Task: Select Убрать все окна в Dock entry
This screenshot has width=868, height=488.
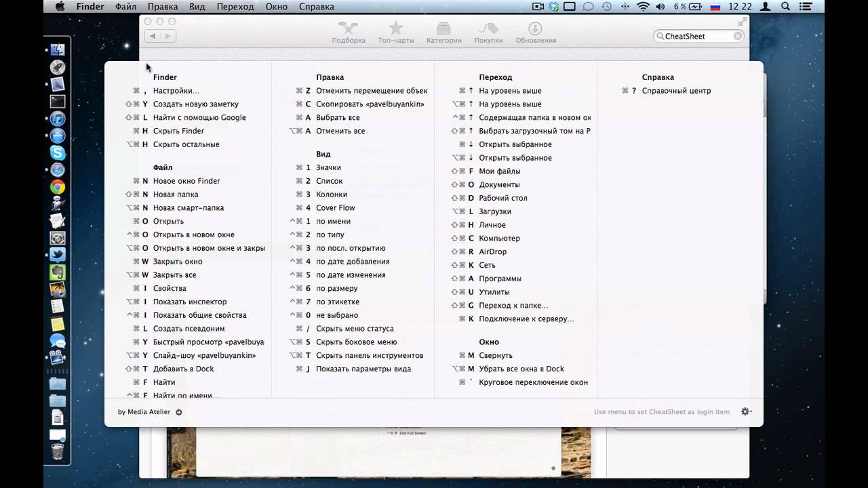Action: click(521, 369)
